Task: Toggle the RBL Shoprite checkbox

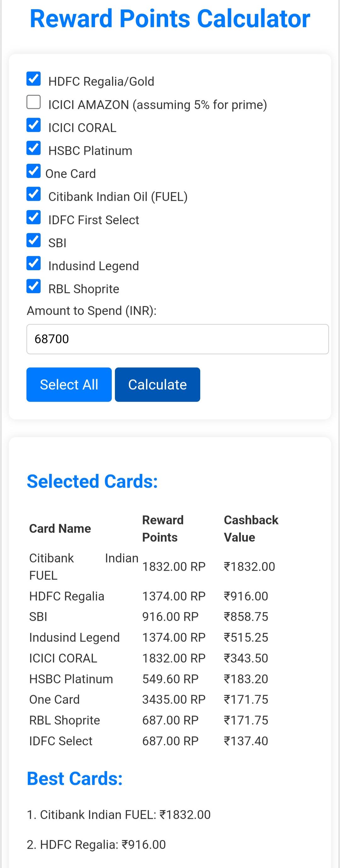Action: click(x=33, y=286)
